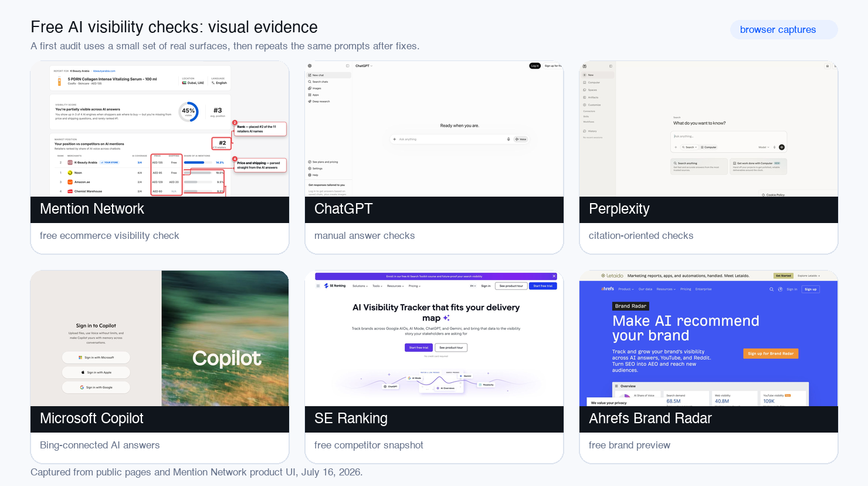Click the ChatGPT Log in button

point(535,66)
